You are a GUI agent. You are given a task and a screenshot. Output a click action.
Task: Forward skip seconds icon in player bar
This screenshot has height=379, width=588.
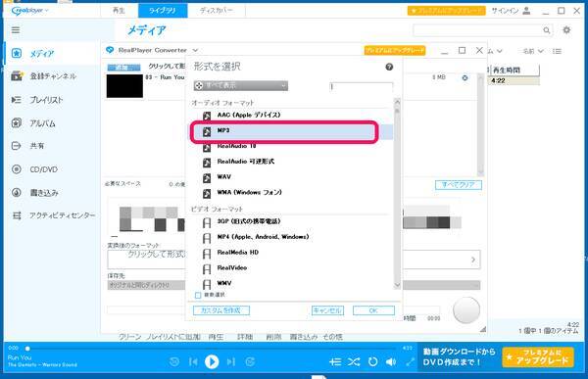[x=250, y=361]
